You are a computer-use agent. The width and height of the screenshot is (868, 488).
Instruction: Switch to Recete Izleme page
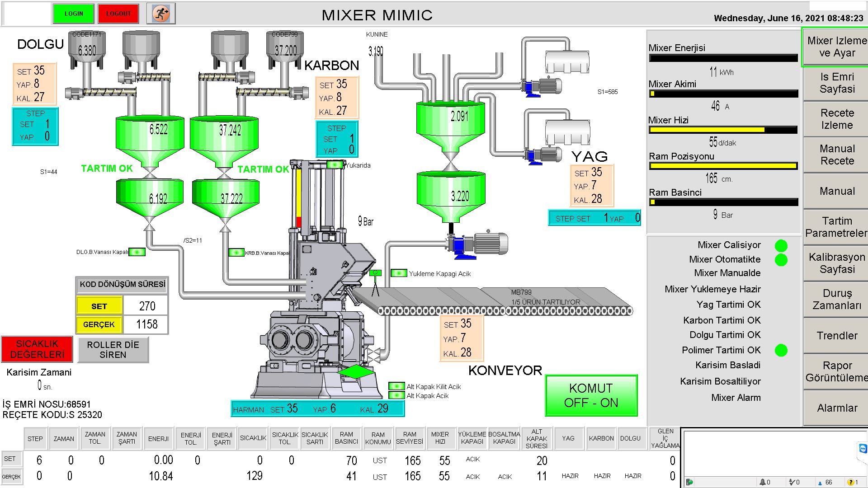click(836, 119)
